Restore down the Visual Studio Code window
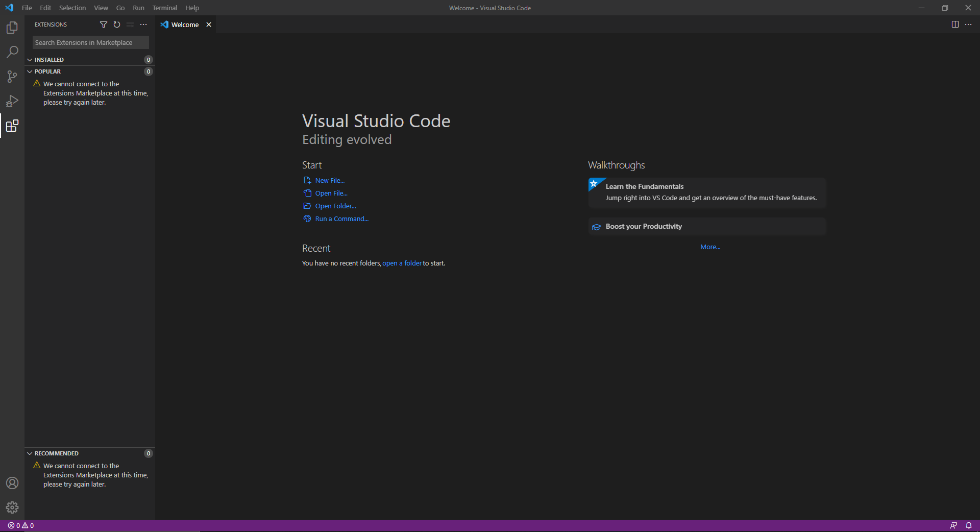Screen dimensions: 980x532 tap(945, 8)
